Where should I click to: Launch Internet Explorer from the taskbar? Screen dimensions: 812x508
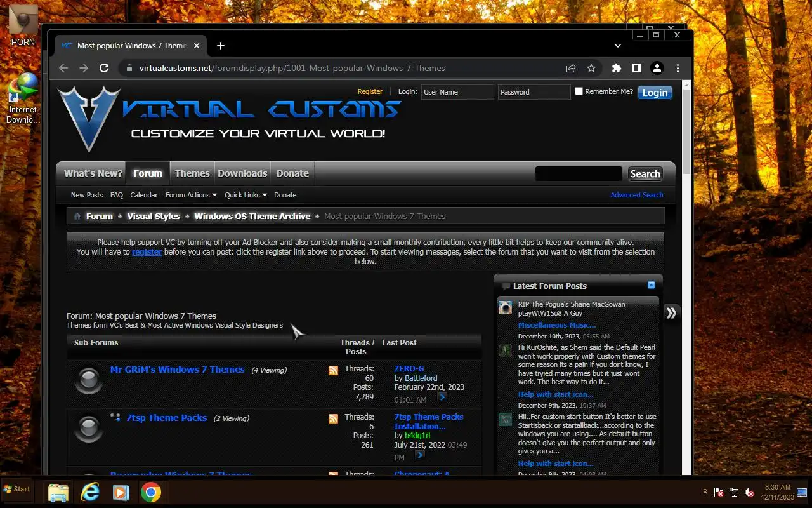tap(90, 493)
